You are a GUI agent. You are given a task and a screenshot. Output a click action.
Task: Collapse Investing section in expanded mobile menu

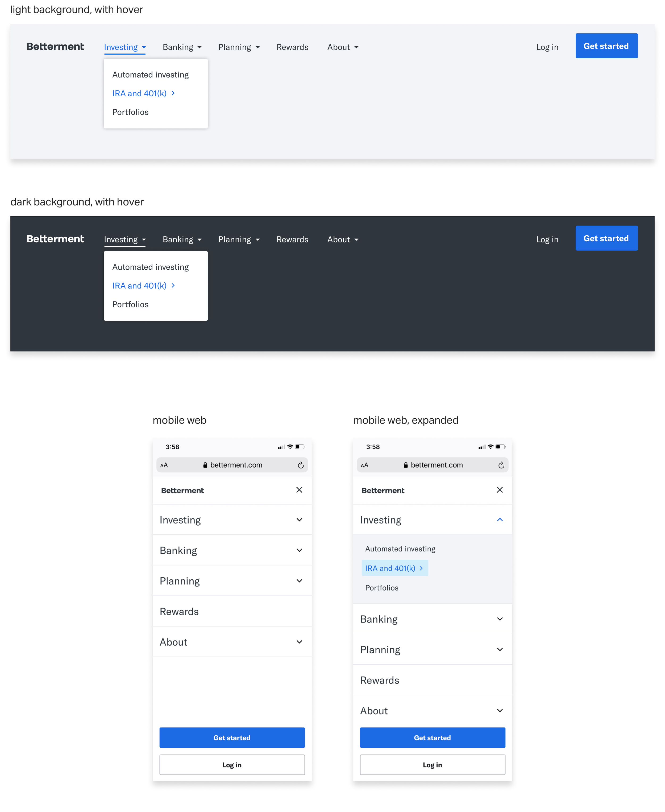coord(500,520)
